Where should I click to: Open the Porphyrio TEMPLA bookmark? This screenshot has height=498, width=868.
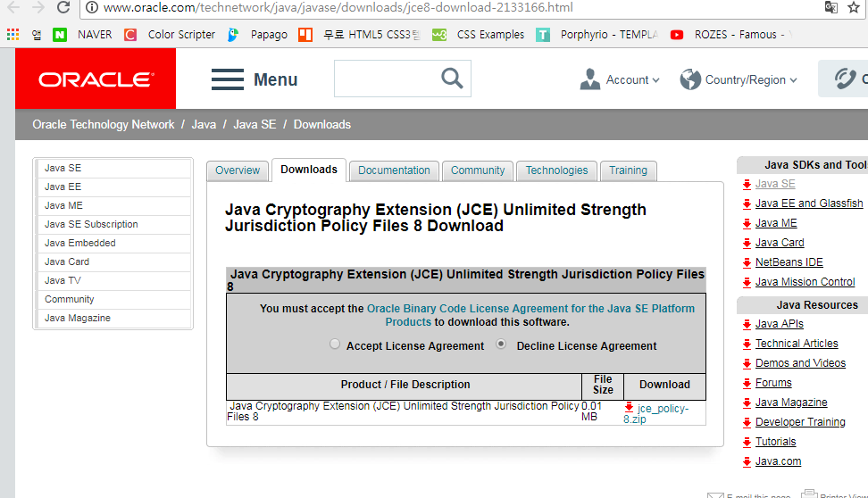597,34
